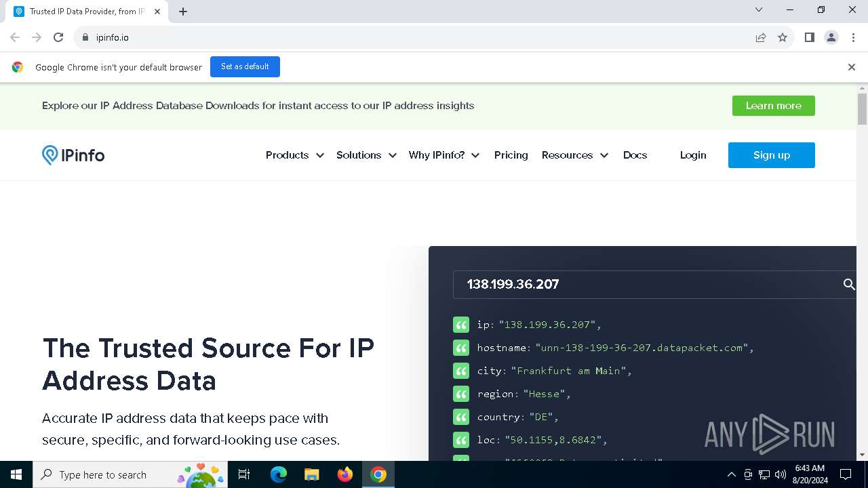This screenshot has height=488, width=868.
Task: Dismiss the default browser notification bar
Action: click(x=852, y=67)
